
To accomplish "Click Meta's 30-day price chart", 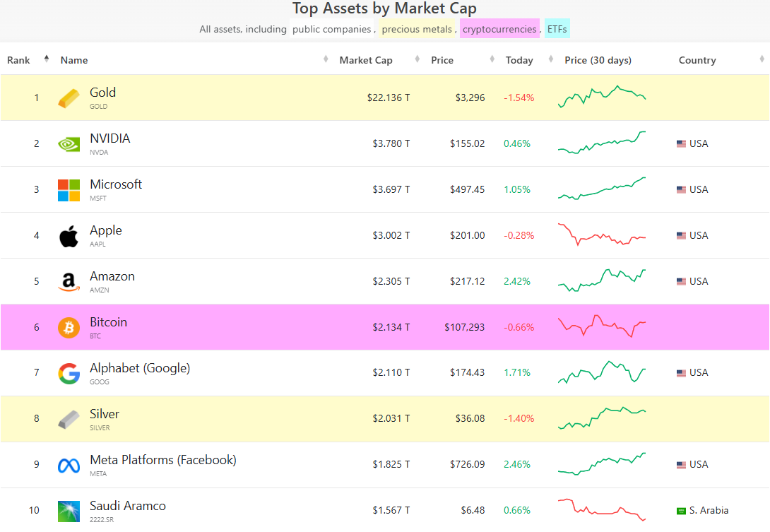I will coord(602,463).
